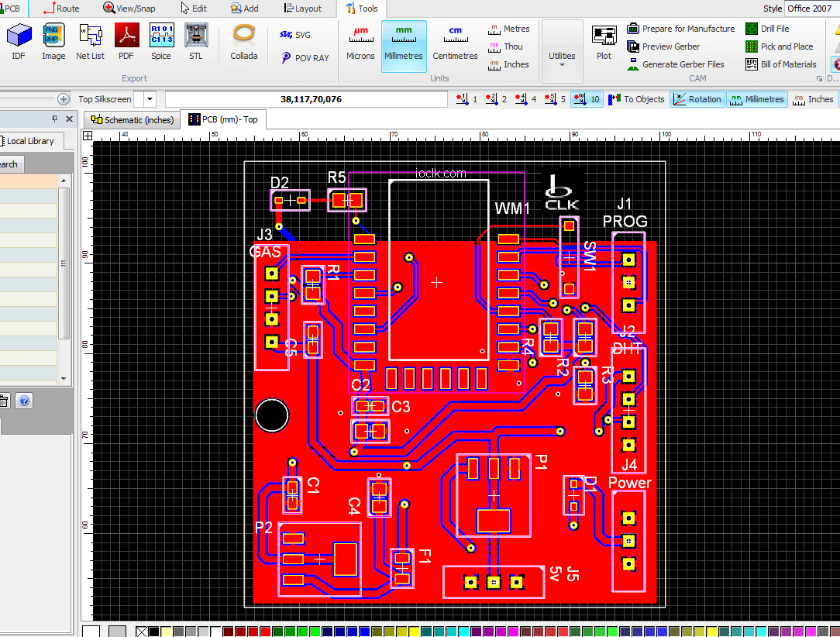This screenshot has width=840, height=637.
Task: Enable snap To Objects
Action: click(x=636, y=99)
